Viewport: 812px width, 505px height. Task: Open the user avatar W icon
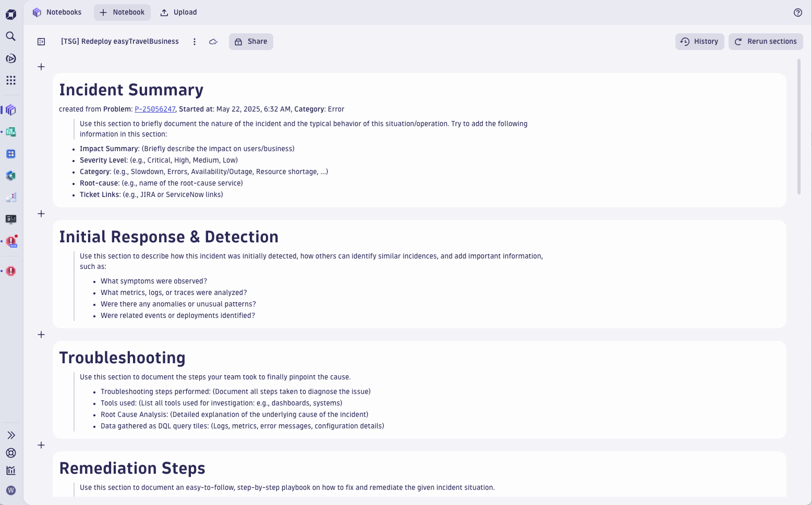(10, 490)
